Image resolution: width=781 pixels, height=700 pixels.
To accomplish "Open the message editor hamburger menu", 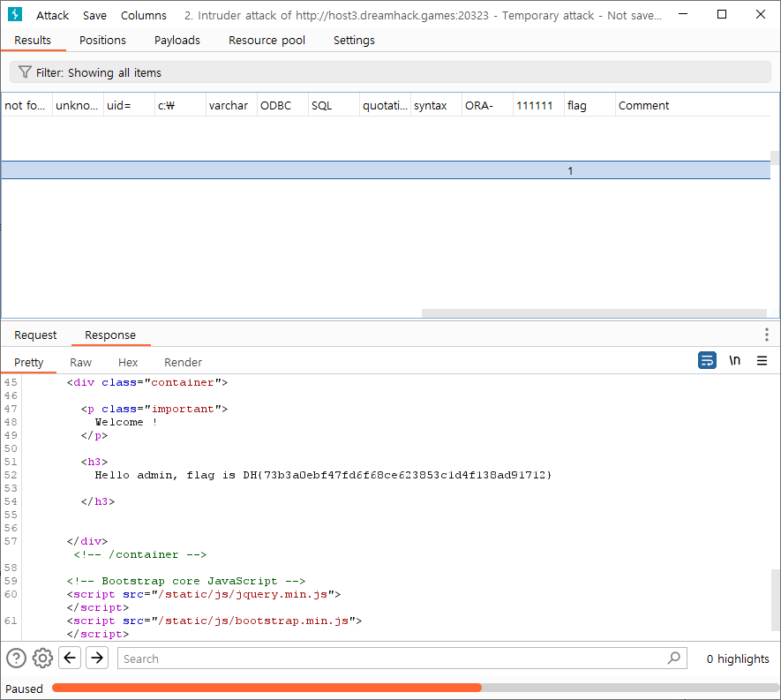I will [762, 360].
